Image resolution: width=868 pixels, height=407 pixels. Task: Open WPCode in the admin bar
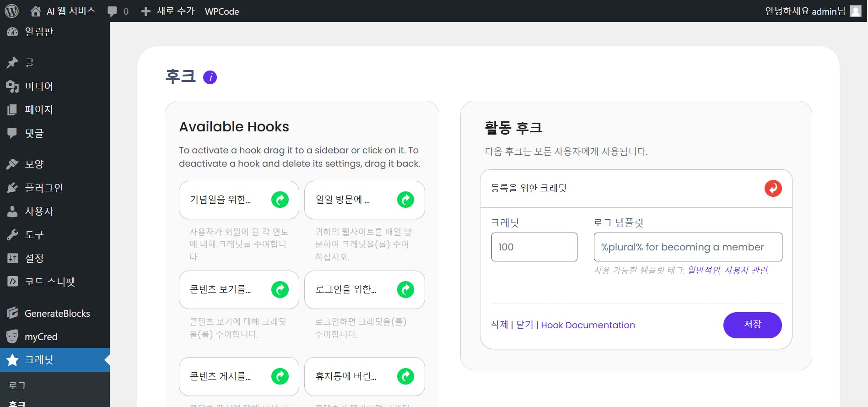[222, 11]
